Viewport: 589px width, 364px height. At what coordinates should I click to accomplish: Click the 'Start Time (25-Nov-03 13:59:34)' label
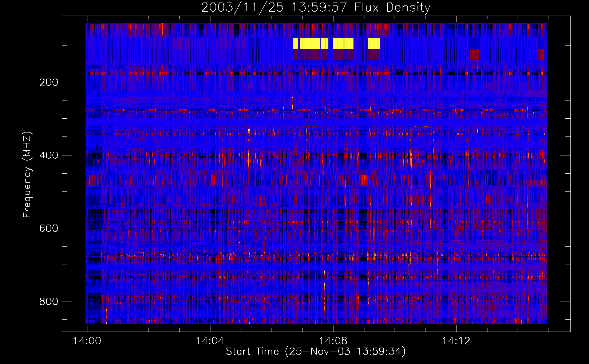(316, 352)
